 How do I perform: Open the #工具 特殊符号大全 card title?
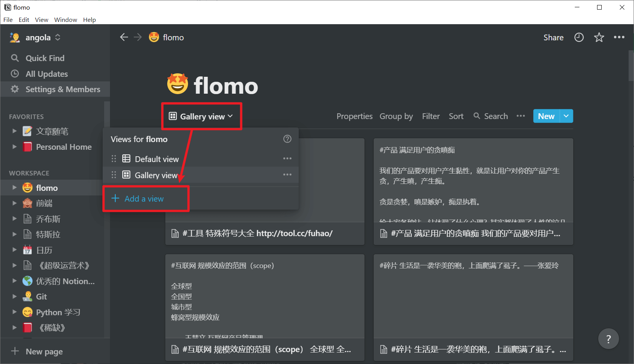point(257,233)
